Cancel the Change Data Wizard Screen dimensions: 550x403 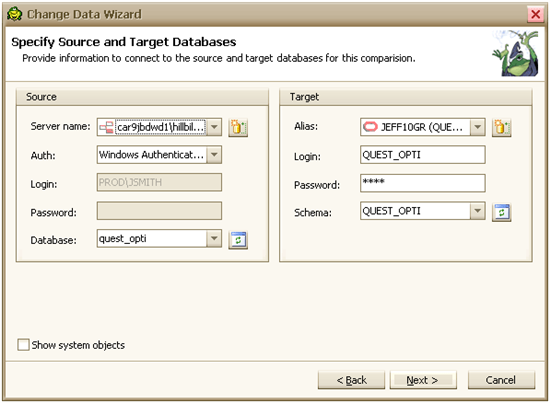pyautogui.click(x=501, y=380)
